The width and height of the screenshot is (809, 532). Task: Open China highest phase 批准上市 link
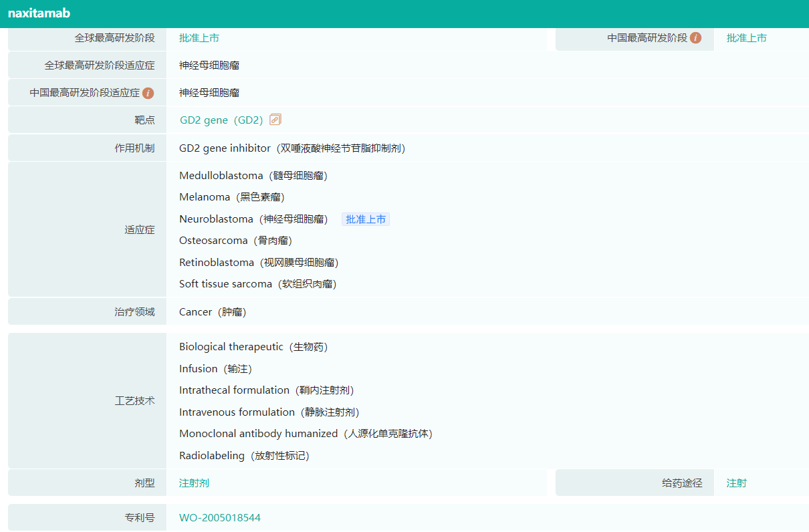(746, 38)
